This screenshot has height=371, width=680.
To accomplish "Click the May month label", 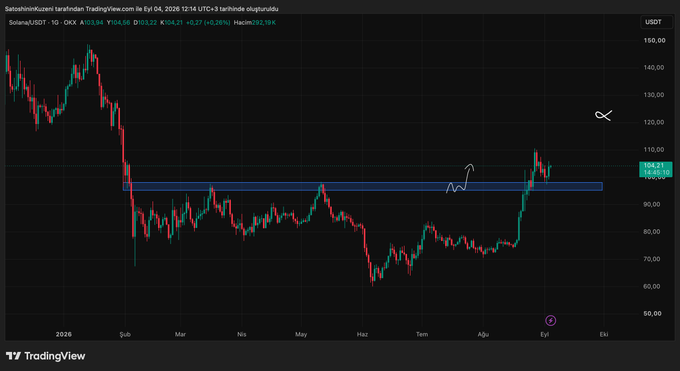I will point(301,335).
